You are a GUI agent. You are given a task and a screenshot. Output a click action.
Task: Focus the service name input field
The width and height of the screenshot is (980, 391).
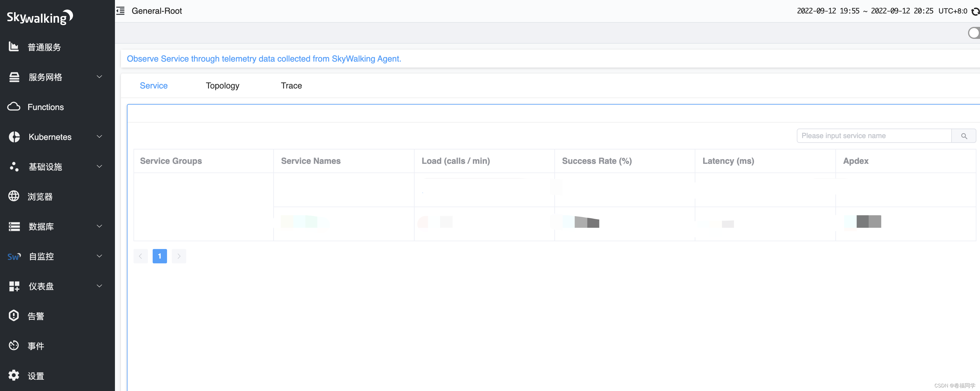[x=873, y=136]
